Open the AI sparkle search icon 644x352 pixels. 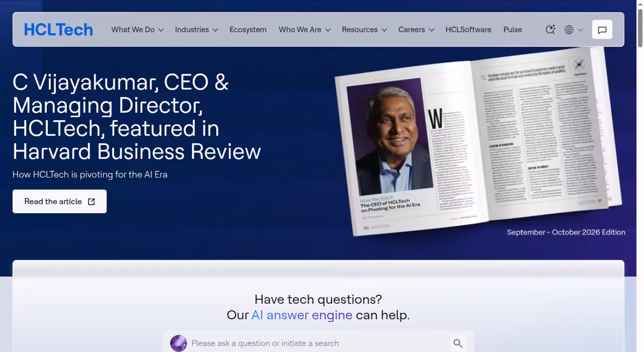[550, 30]
